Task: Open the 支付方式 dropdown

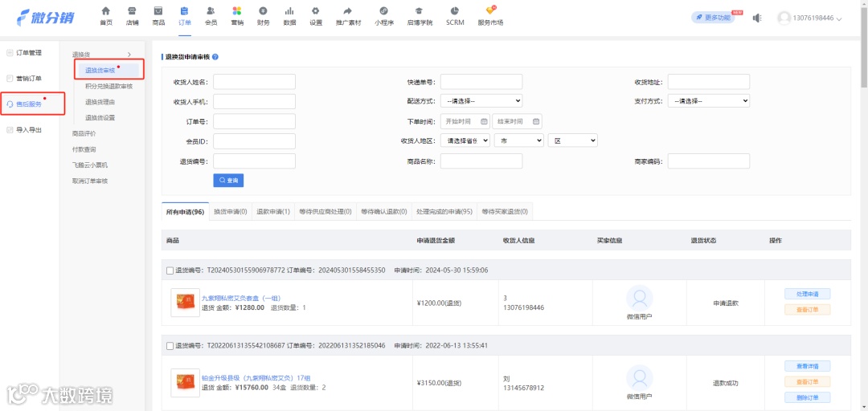Action: (x=709, y=101)
